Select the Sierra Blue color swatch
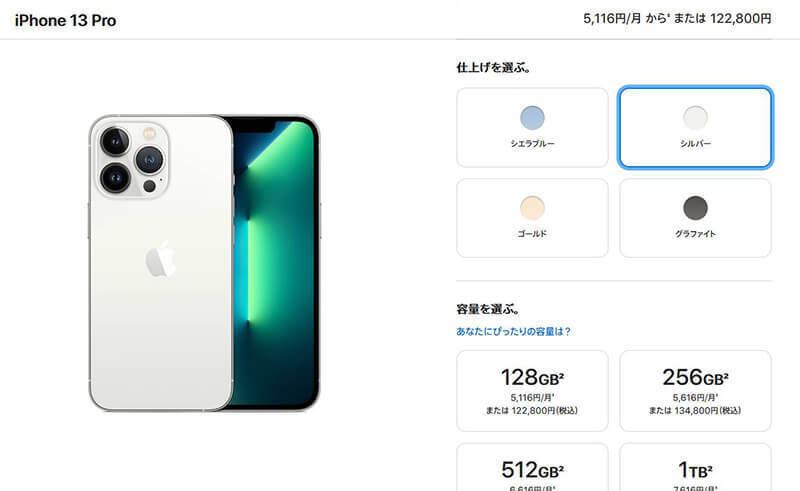The image size is (800, 491). 532,117
